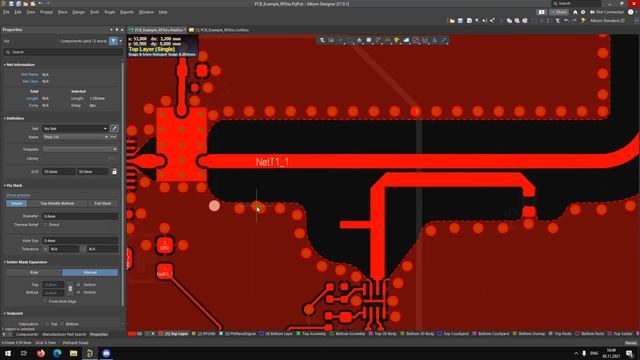Open the dropdown arrow next to filter button

click(x=120, y=41)
